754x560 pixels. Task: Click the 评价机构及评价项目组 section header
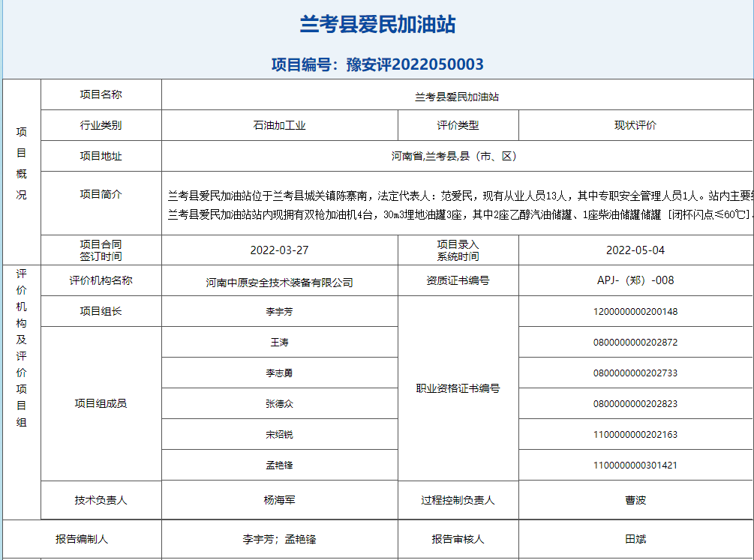tap(21, 348)
